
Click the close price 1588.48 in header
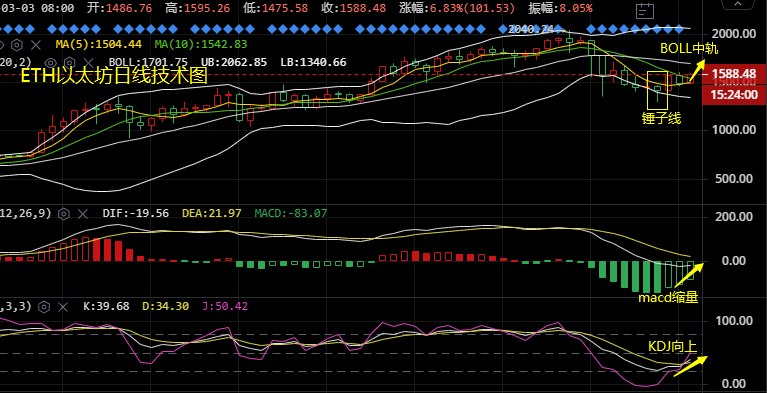(363, 8)
